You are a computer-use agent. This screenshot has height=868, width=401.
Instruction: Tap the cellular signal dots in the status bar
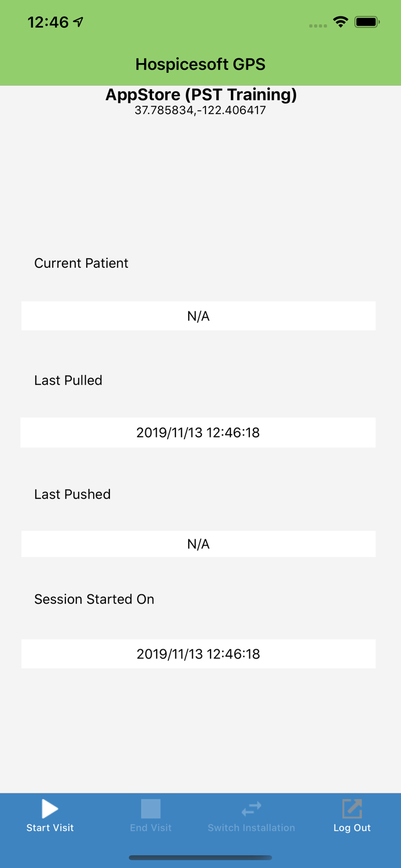click(318, 25)
